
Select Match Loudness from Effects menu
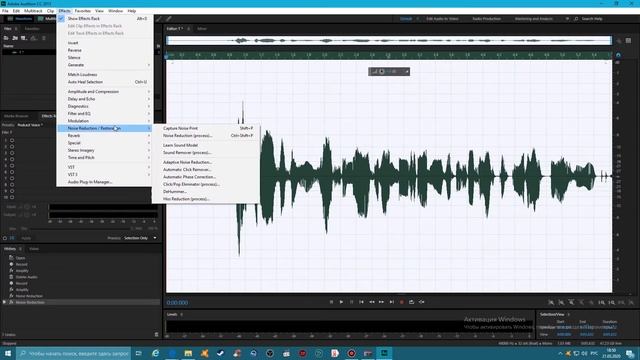pyautogui.click(x=106, y=75)
